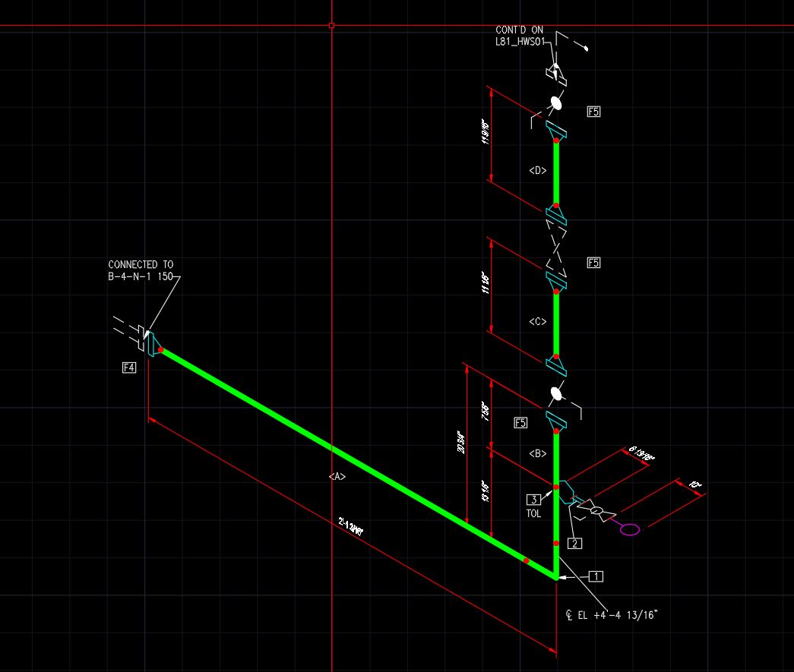
Task: Select the F5 tag near segment <D>
Action: (x=593, y=111)
